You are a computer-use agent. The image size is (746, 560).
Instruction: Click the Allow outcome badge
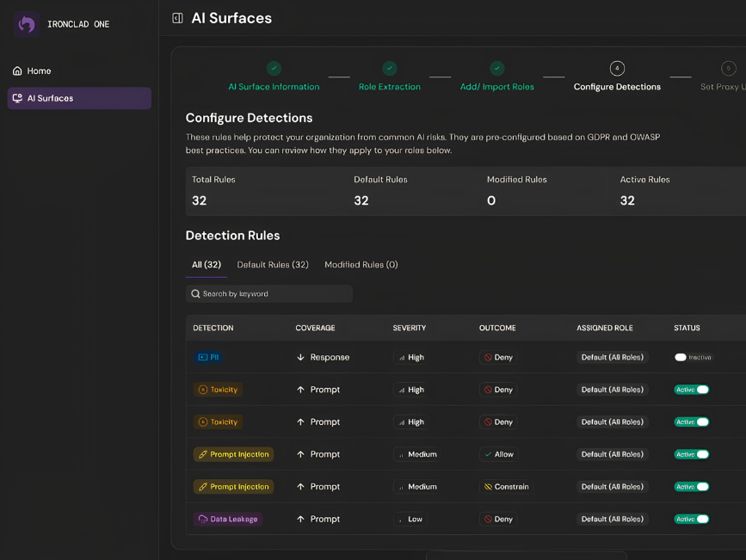(498, 454)
